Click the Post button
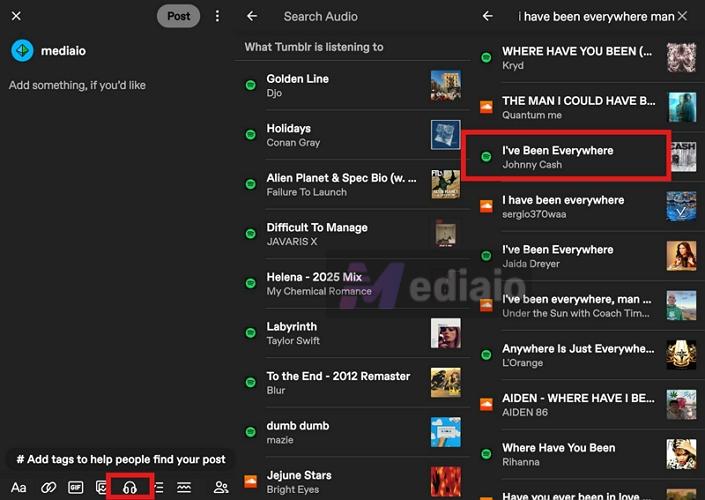 coord(178,16)
